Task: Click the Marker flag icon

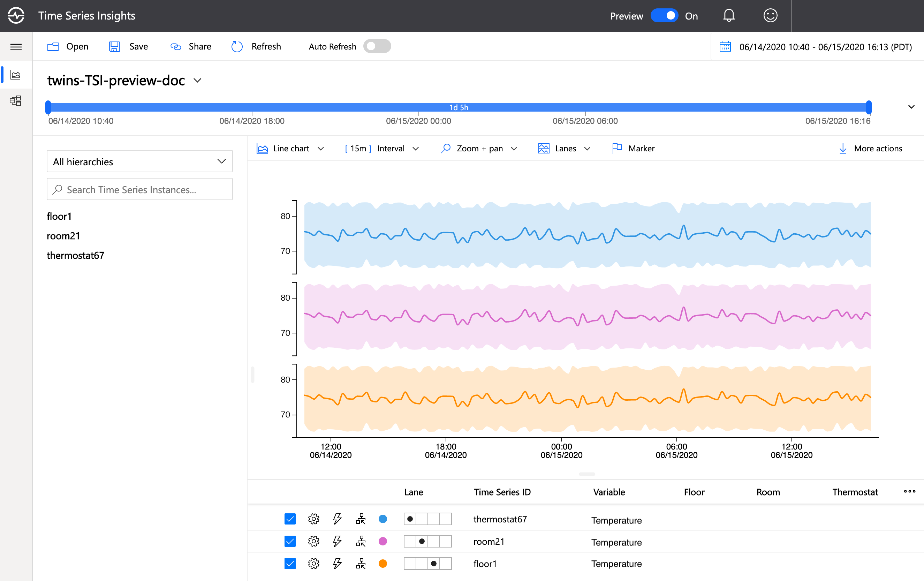Action: tap(617, 148)
